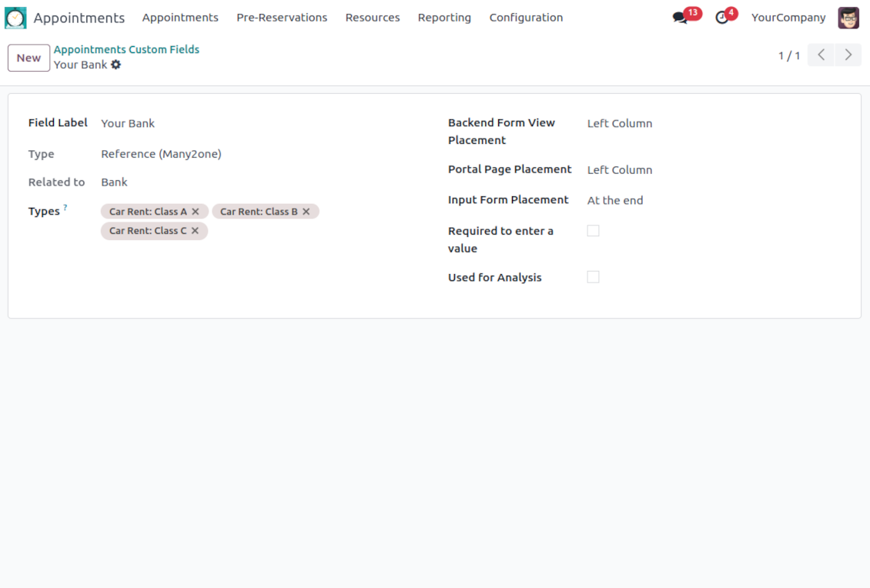The width and height of the screenshot is (870, 588).
Task: Open the gear actions menu beside Your Bank
Action: 116,65
